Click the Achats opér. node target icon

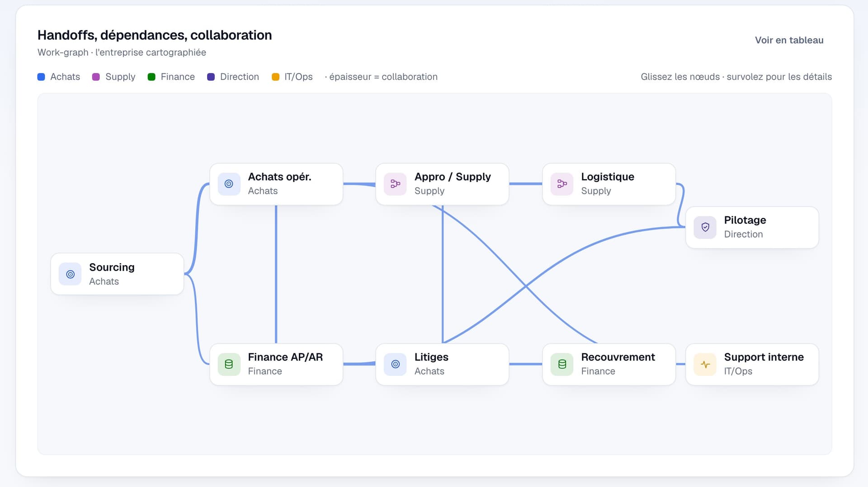pos(229,184)
